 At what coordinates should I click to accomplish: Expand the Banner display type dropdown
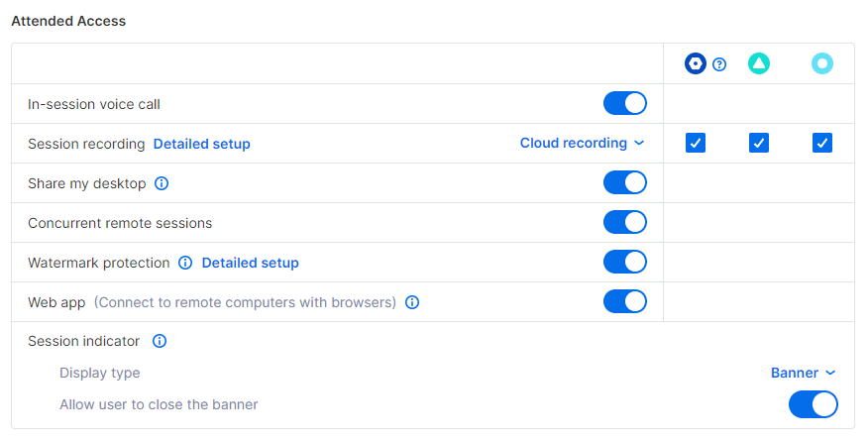coord(804,373)
